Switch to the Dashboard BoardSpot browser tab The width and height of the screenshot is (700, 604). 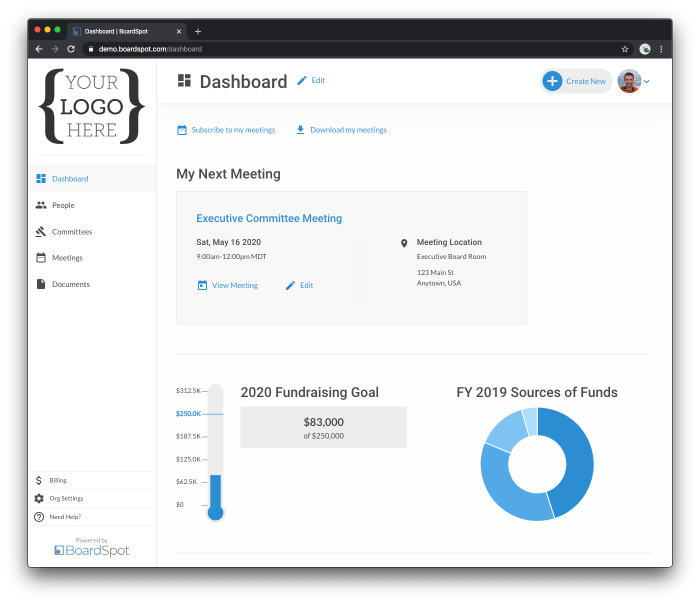click(x=116, y=31)
